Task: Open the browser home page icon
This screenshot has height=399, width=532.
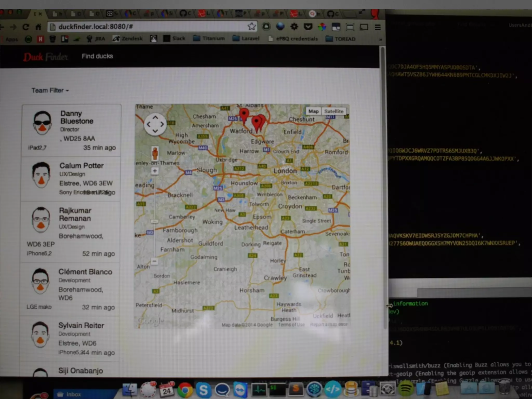Action: coord(38,27)
